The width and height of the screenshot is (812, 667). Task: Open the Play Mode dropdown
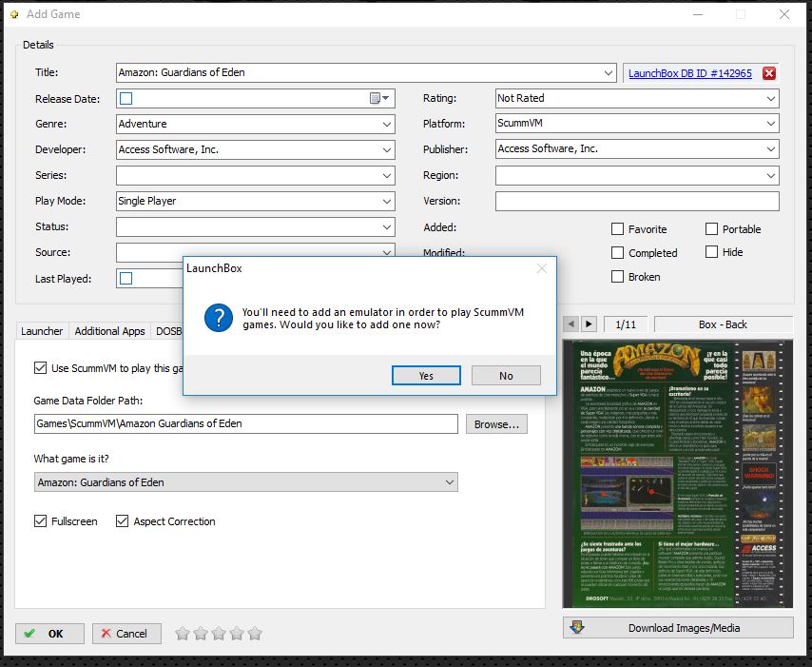pyautogui.click(x=386, y=201)
